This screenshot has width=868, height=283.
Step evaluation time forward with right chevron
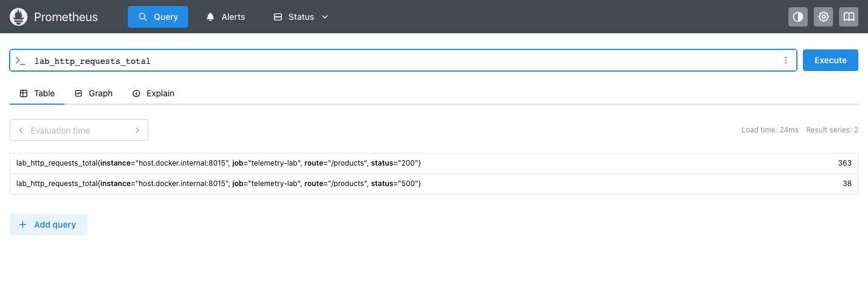[x=137, y=130]
